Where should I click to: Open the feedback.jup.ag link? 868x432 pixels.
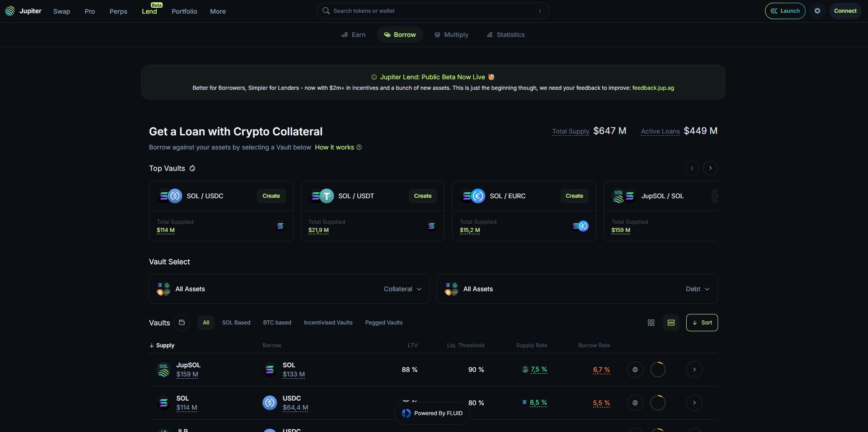click(653, 88)
